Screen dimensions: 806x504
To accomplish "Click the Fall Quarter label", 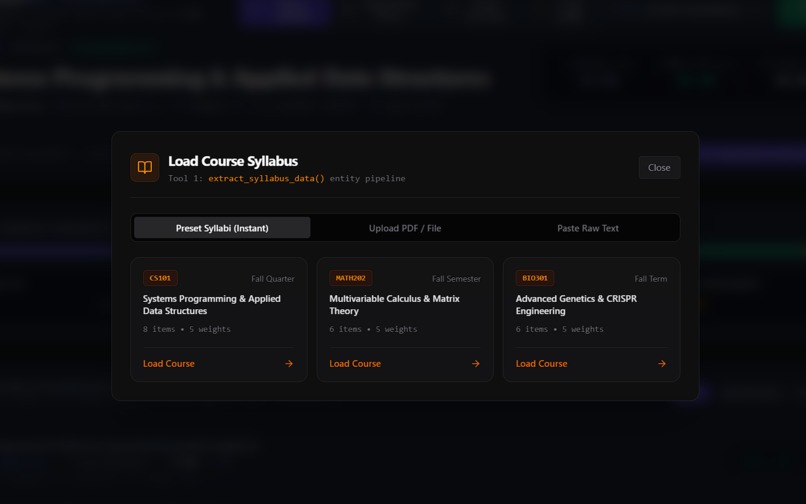I will (x=273, y=279).
